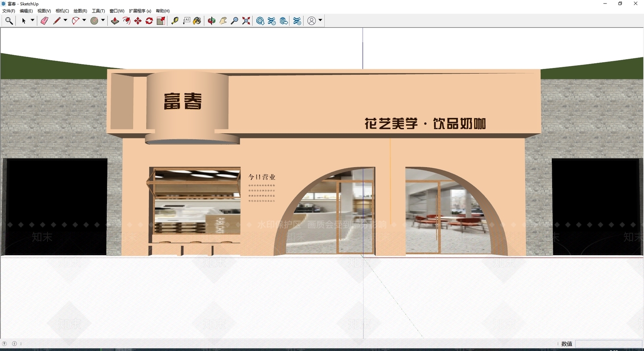Open the 扩展程序 (x) menu
Image resolution: width=644 pixels, height=351 pixels.
pyautogui.click(x=140, y=11)
